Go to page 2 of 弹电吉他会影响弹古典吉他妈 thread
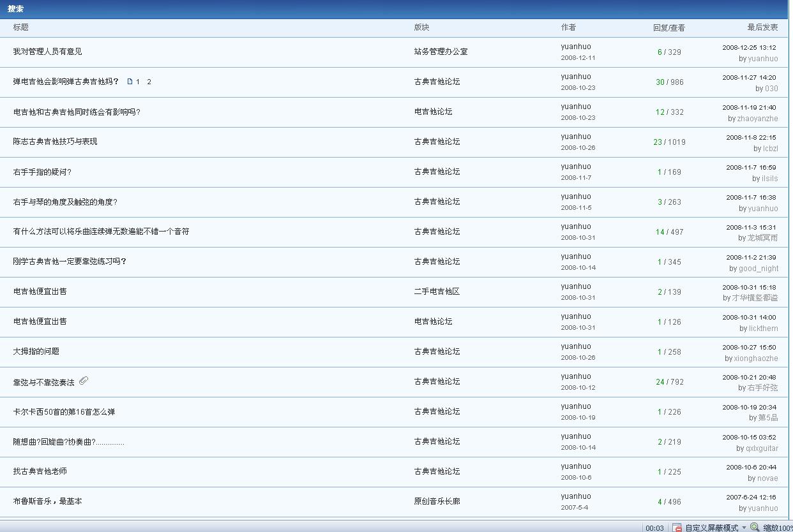 coord(149,82)
